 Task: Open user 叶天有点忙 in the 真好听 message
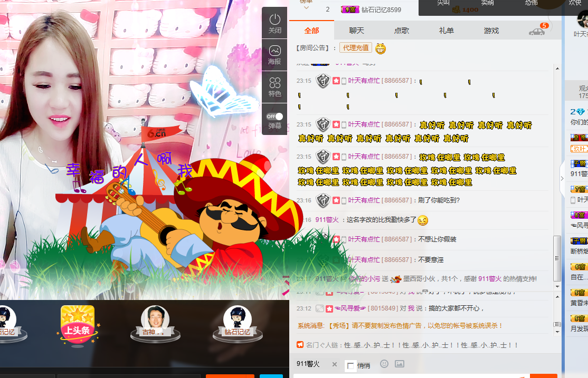[x=364, y=124]
